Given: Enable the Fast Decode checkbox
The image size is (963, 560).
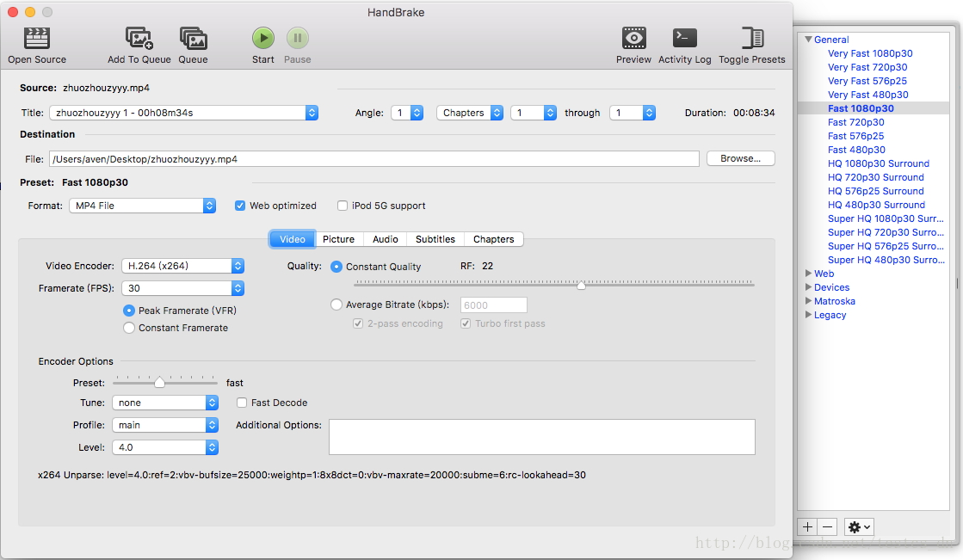Looking at the screenshot, I should [x=242, y=403].
